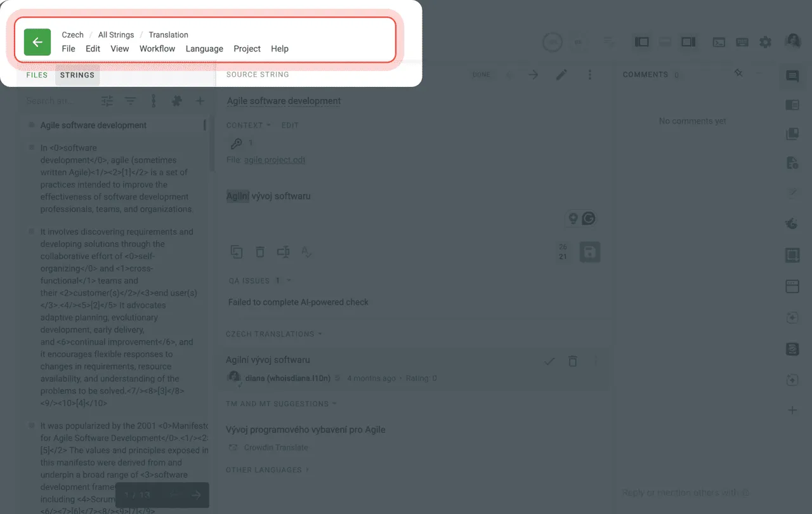Click the DONE button
Screen dimensions: 812x514
pyautogui.click(x=481, y=74)
